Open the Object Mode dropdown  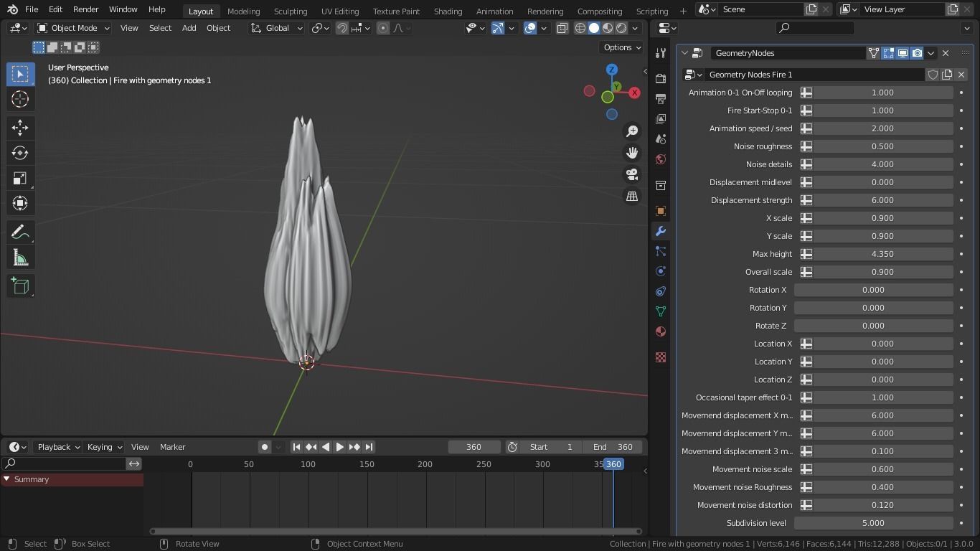(74, 28)
